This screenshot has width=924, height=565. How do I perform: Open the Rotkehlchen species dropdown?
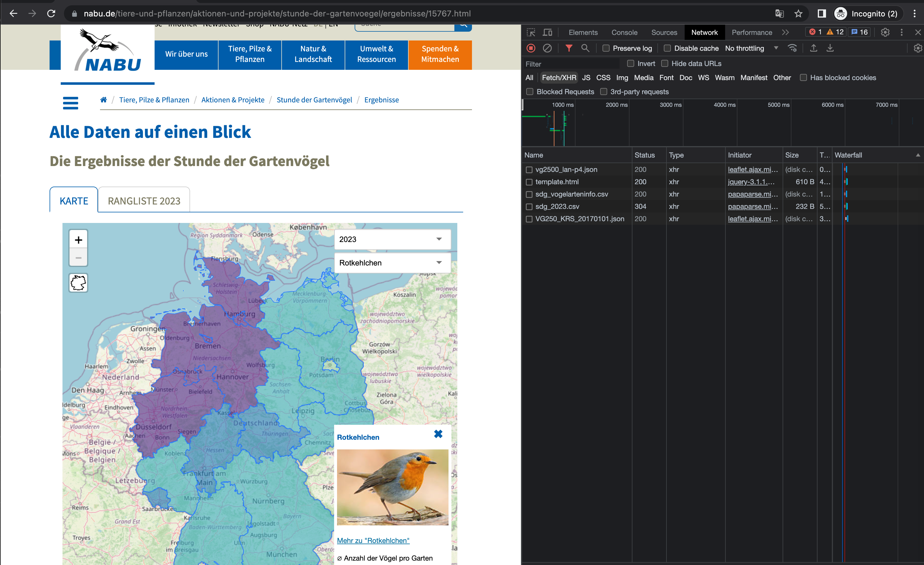[392, 263]
